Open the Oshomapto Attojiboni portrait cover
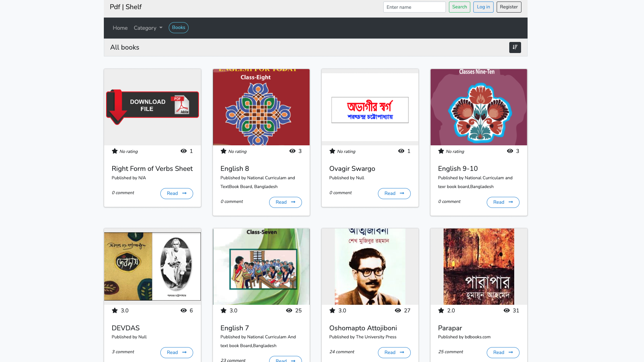 coord(370,267)
